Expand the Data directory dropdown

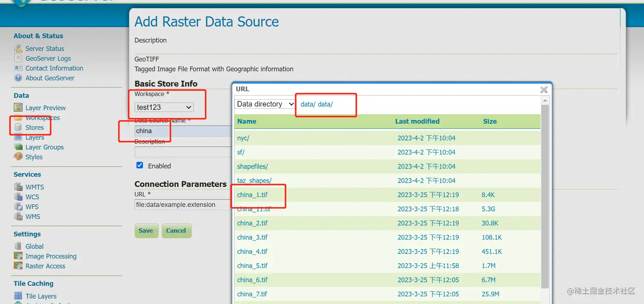coord(265,104)
